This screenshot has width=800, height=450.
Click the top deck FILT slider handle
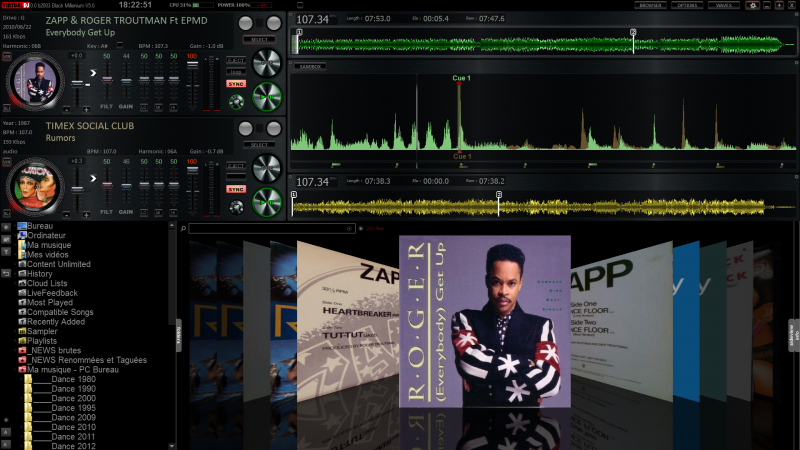pyautogui.click(x=107, y=80)
